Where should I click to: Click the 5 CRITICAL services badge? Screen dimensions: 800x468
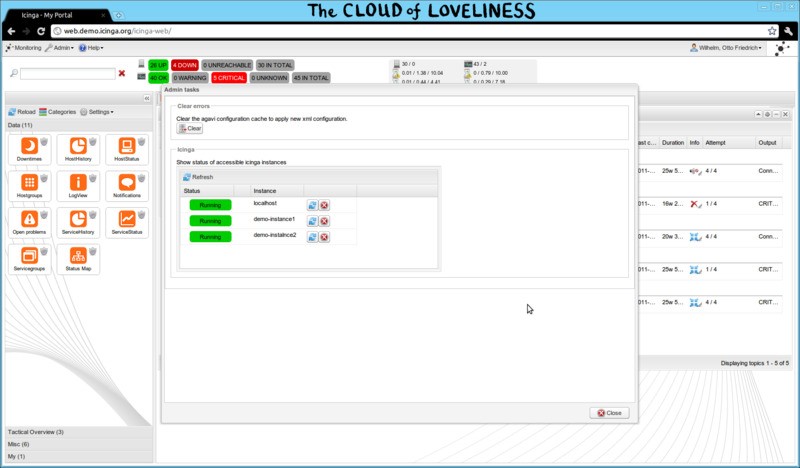coord(229,78)
